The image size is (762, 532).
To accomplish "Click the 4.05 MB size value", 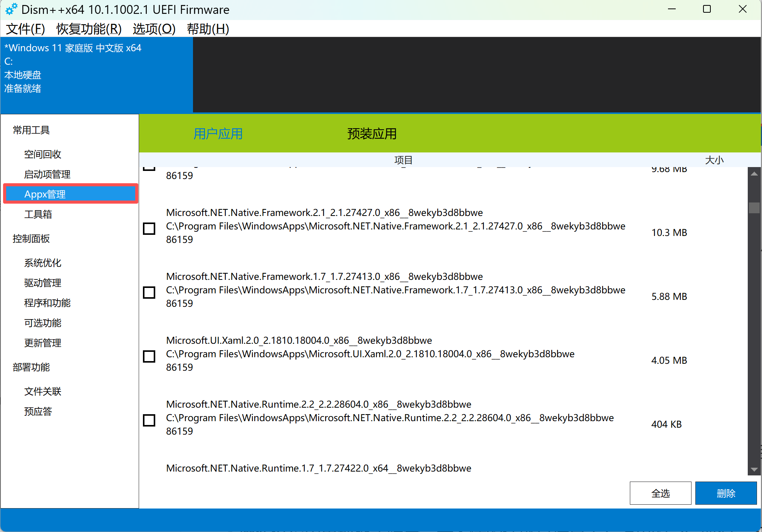I will 669,360.
